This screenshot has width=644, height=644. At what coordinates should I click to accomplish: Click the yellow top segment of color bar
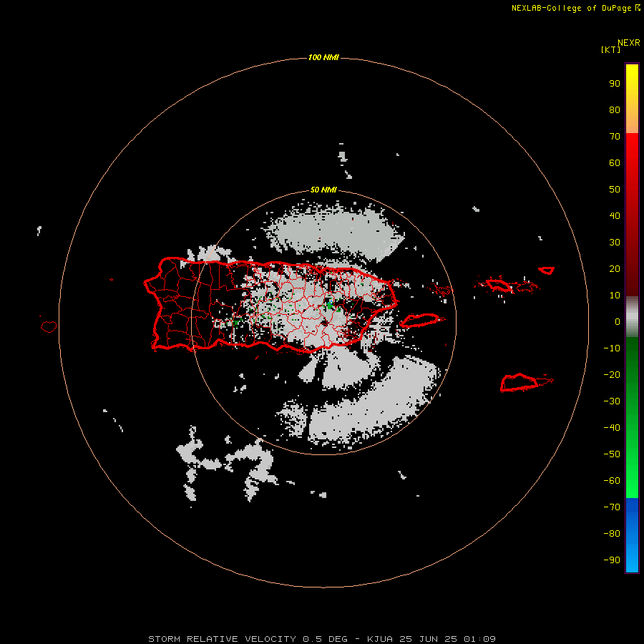pos(632,99)
